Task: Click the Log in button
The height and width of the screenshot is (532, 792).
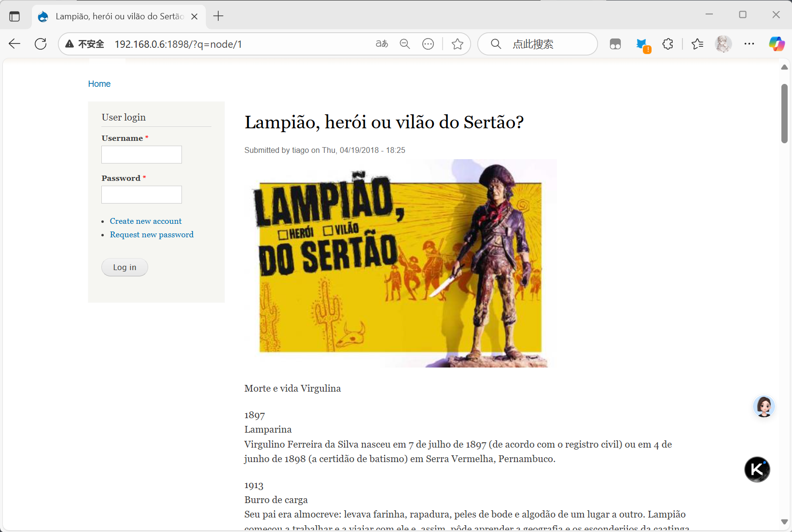Action: pyautogui.click(x=125, y=267)
